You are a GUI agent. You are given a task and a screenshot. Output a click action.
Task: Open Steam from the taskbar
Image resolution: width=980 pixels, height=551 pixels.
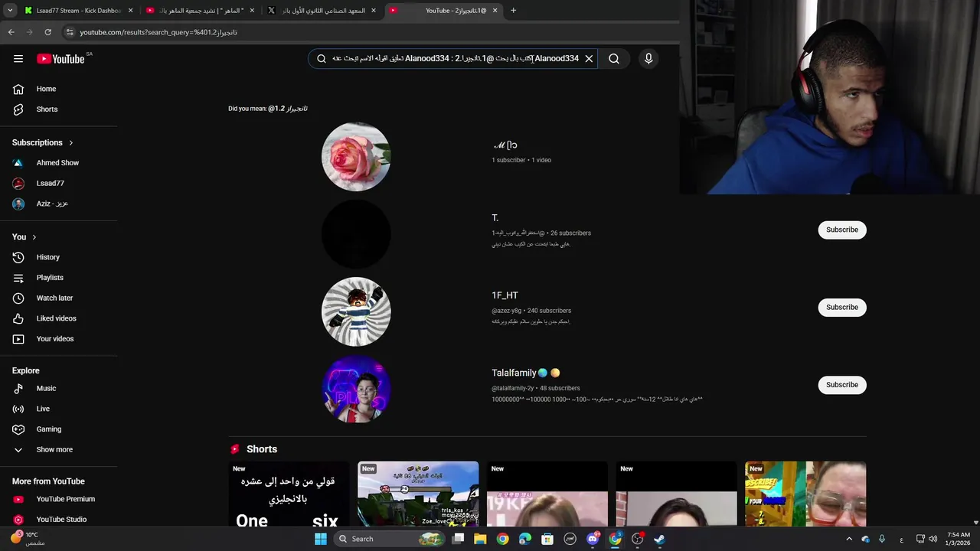(x=660, y=539)
